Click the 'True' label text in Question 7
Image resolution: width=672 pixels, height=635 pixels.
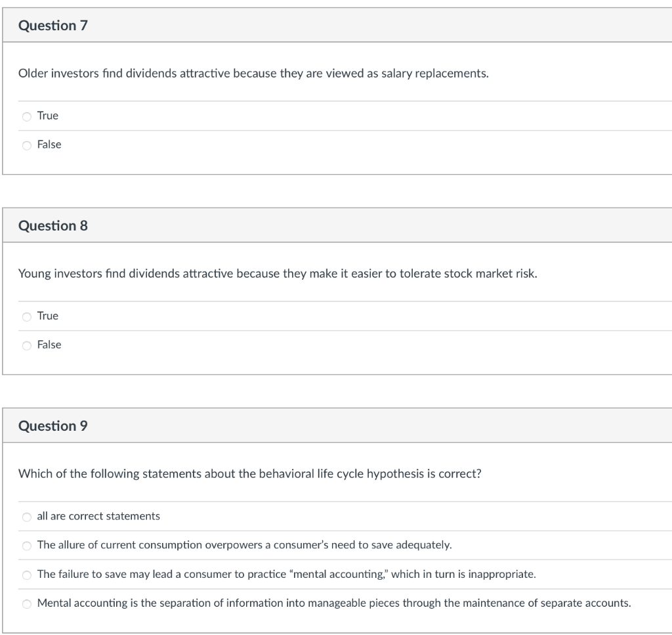[x=48, y=116]
